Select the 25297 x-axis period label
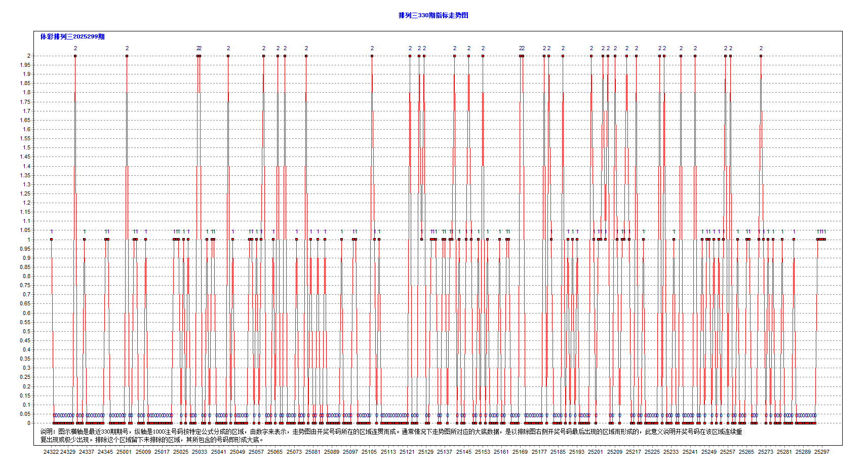Viewport: 868px width, 469px height. [x=821, y=452]
